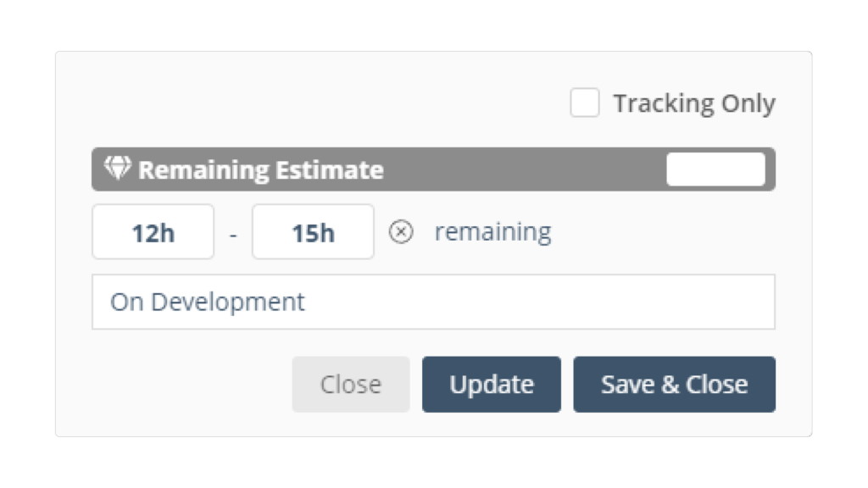Clear the estimate range using the X icon
The image size is (868, 488).
[401, 232]
